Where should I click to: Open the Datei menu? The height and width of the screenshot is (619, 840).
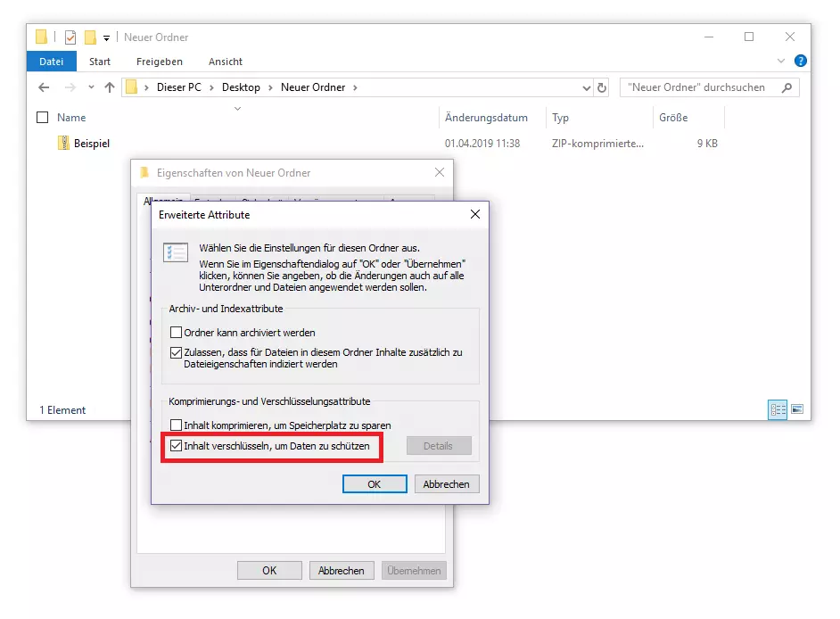click(52, 62)
